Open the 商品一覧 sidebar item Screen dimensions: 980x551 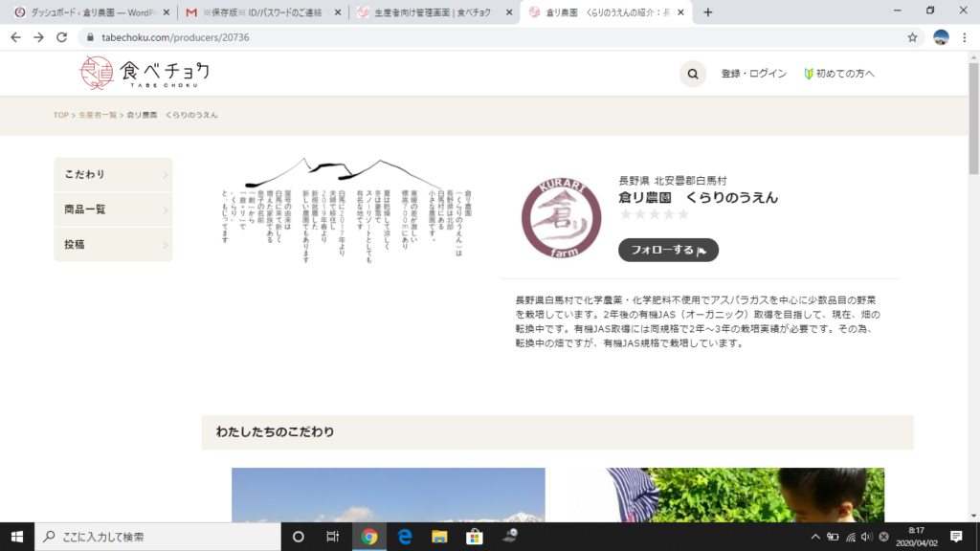pos(113,209)
